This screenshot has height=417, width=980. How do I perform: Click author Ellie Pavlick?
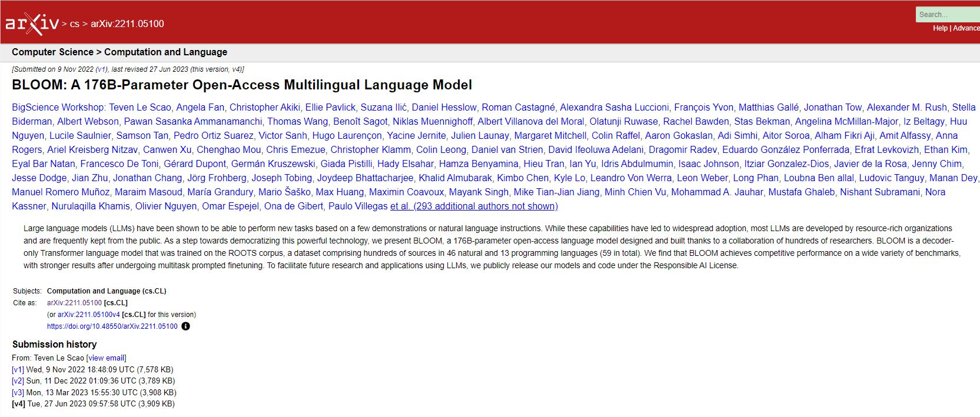tap(330, 107)
